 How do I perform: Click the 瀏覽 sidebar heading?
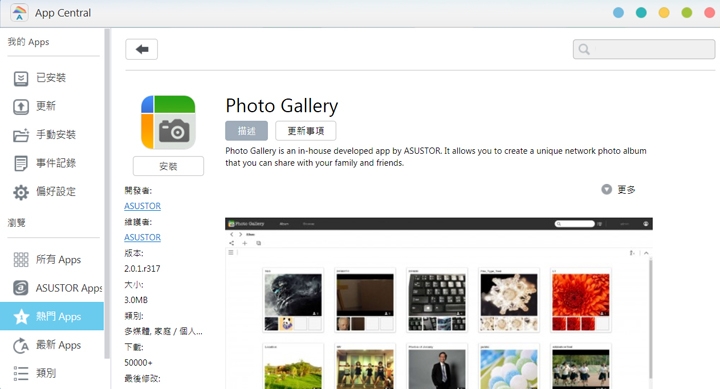pyautogui.click(x=17, y=223)
